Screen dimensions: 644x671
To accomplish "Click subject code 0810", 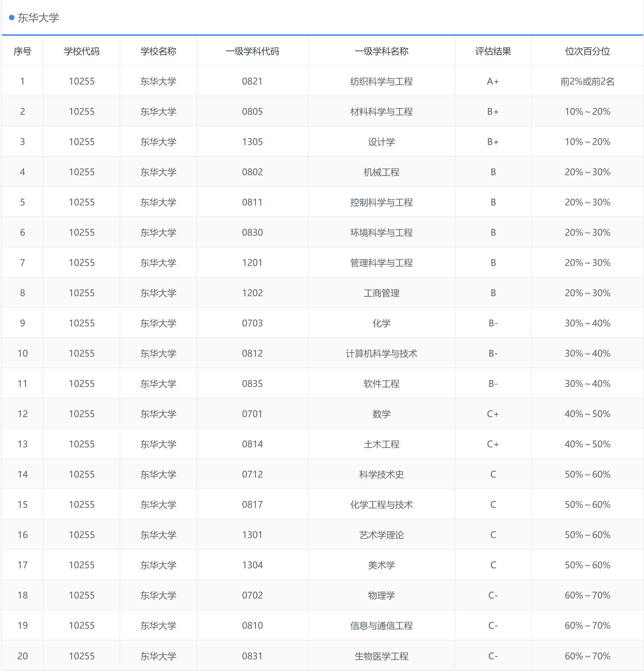I will [252, 626].
